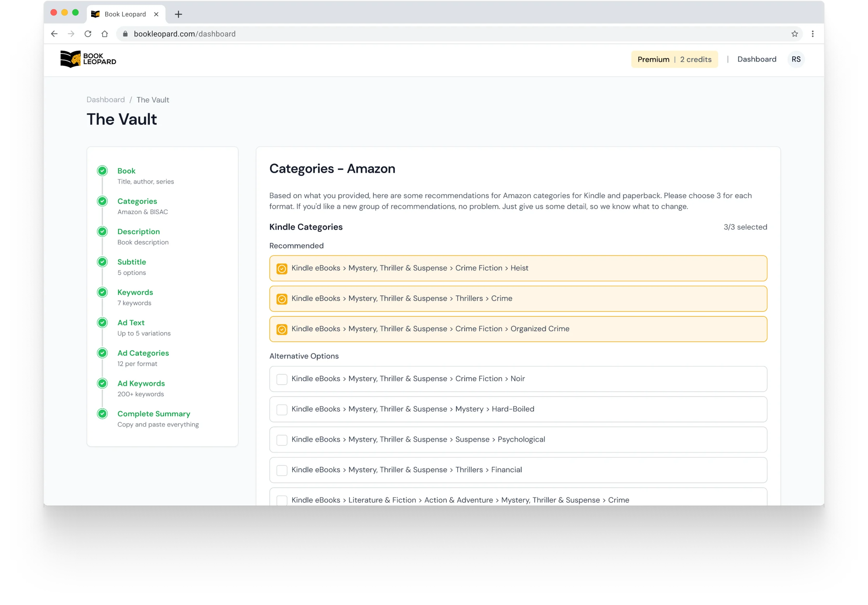868x605 pixels.
Task: Check the Crime Fiction > Noir option
Action: 282,379
